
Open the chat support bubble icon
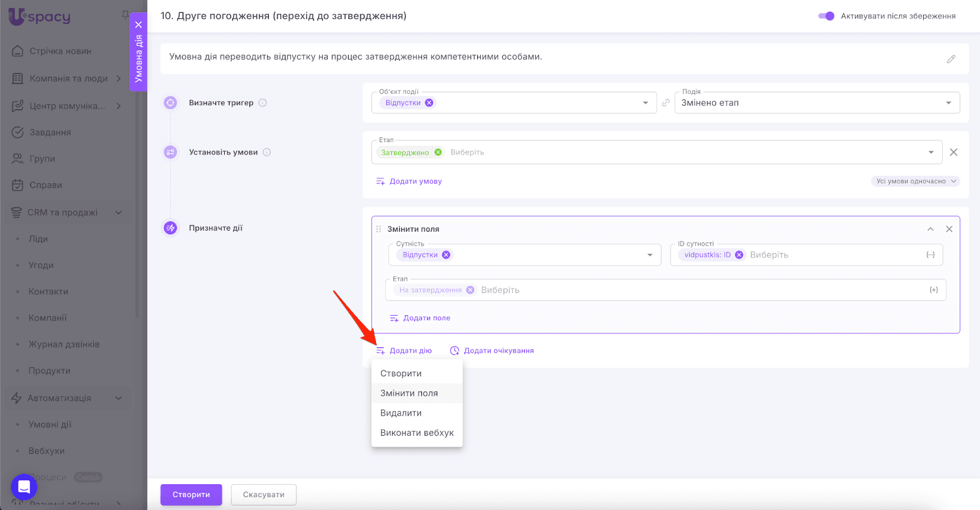click(x=24, y=487)
